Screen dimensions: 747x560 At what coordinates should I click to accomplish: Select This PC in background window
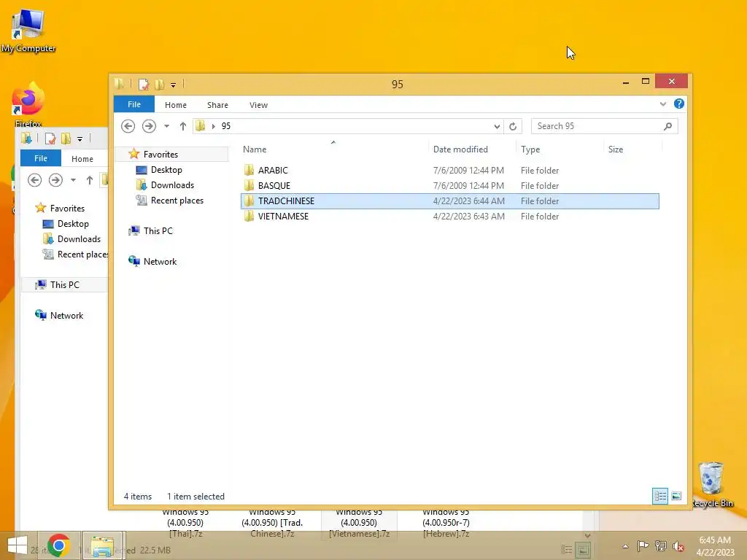(x=64, y=285)
